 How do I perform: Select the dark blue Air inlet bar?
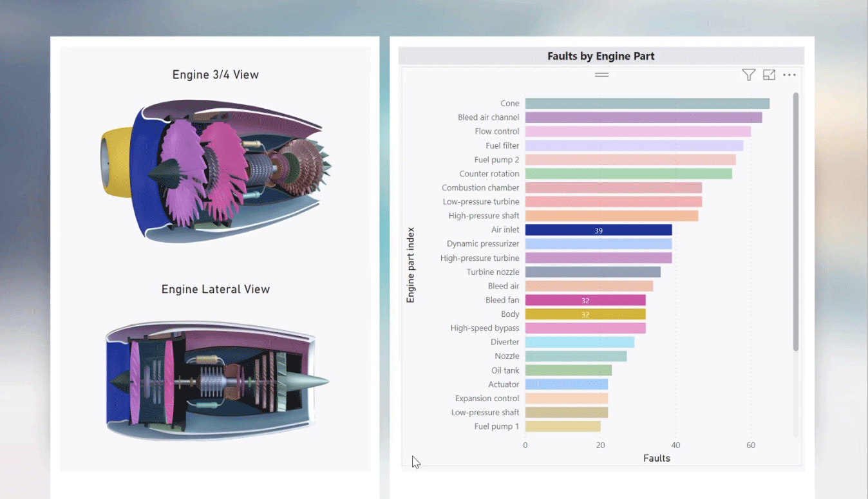[598, 230]
